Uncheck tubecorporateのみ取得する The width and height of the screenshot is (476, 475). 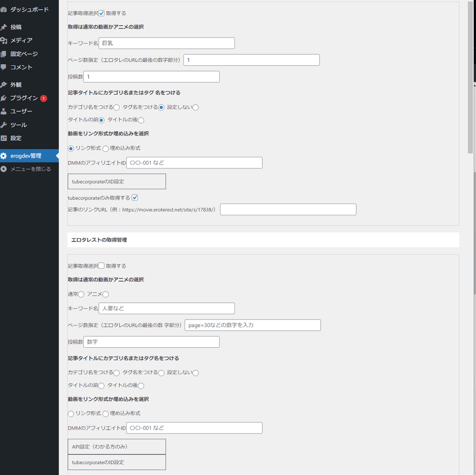[x=134, y=197]
